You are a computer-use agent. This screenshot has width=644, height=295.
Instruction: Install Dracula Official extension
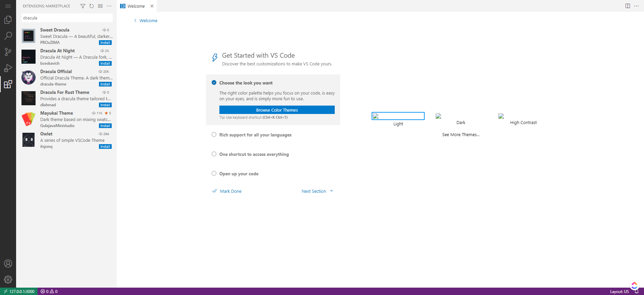(105, 84)
